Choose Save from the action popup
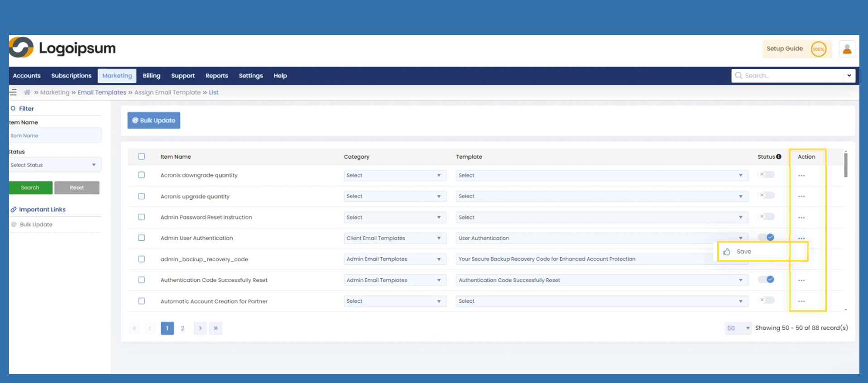The width and height of the screenshot is (868, 383). [x=743, y=252]
